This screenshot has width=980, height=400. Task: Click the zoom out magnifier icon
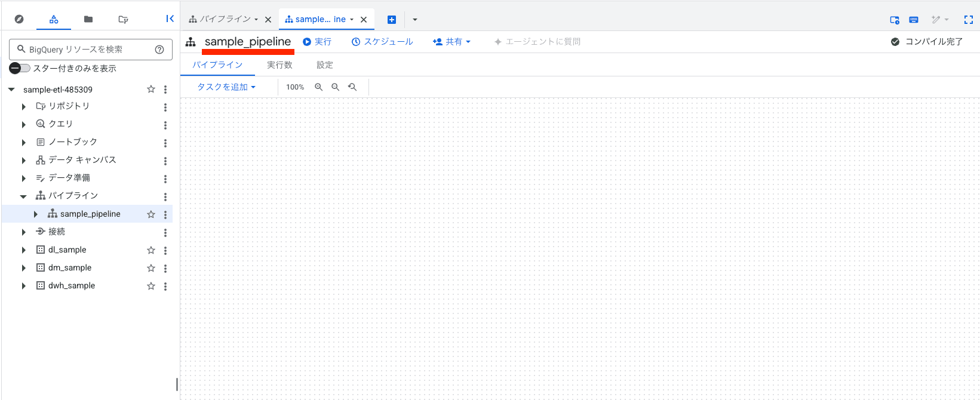(x=336, y=87)
